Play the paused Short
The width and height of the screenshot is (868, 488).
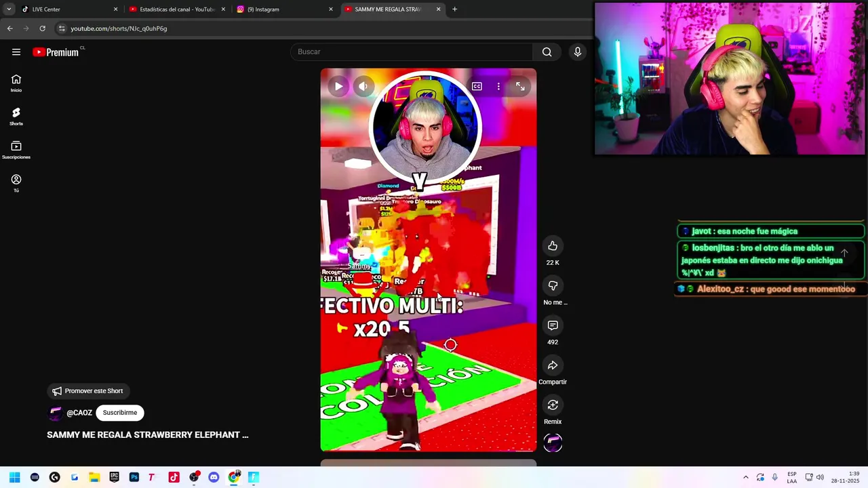pyautogui.click(x=338, y=86)
